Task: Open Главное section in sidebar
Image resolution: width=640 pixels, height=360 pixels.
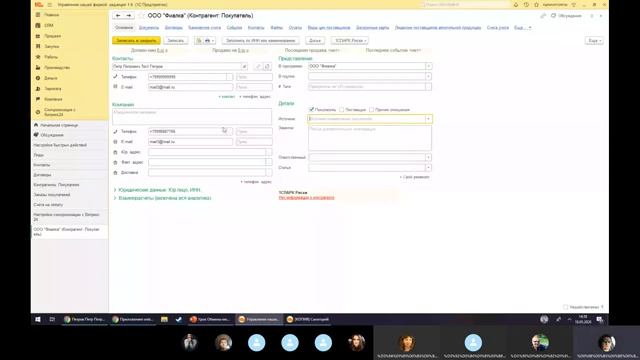Action: coord(51,15)
